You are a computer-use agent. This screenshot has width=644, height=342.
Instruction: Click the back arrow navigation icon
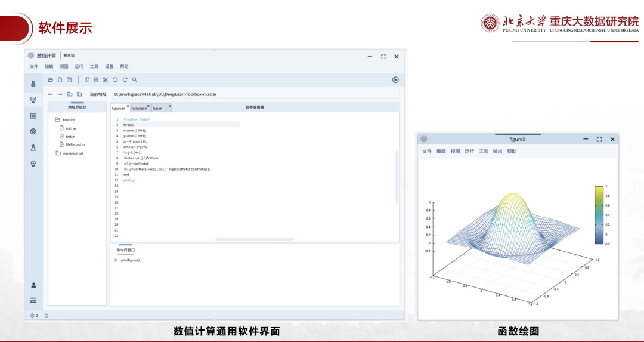pos(51,94)
